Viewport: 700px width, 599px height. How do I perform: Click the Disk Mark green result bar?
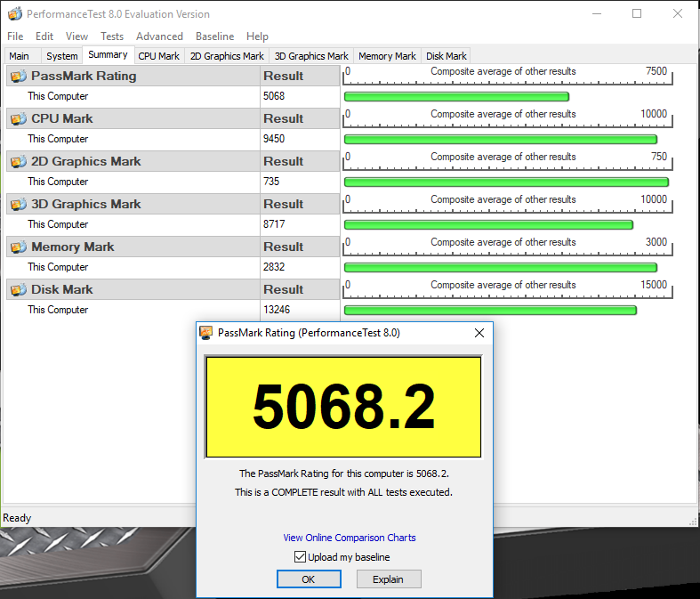(490, 310)
